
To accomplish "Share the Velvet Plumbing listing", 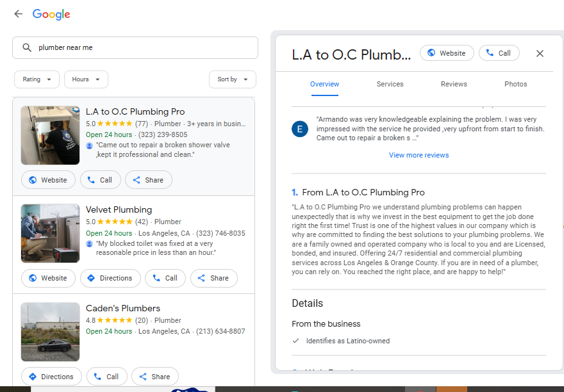I will (214, 278).
